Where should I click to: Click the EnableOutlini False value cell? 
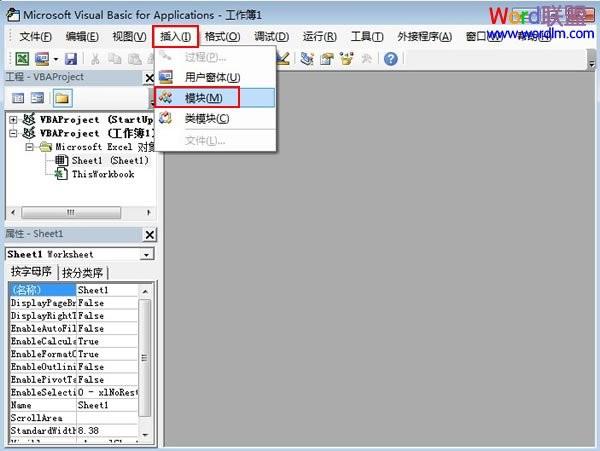(x=107, y=367)
